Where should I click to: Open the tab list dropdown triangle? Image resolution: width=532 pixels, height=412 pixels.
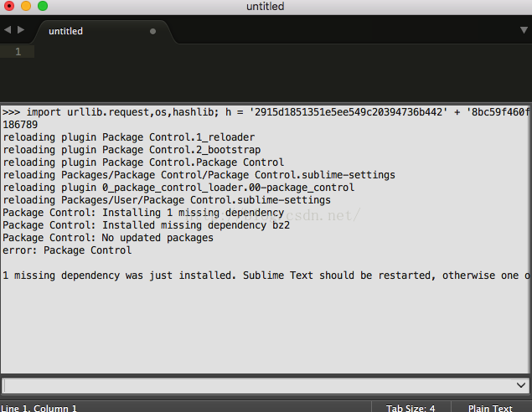tap(524, 30)
